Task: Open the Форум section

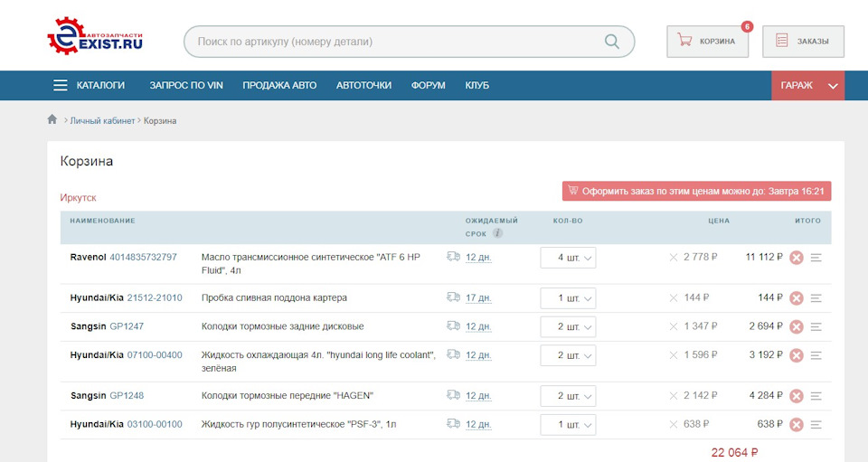Action: [x=428, y=85]
